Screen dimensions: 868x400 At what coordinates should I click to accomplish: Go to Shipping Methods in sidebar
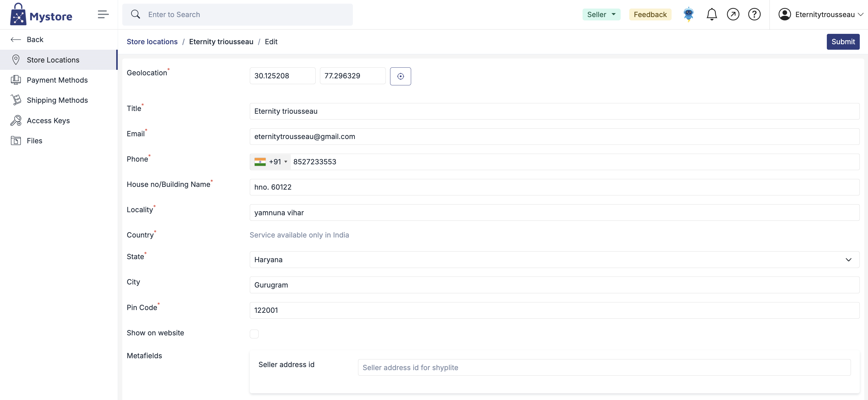[x=57, y=100]
